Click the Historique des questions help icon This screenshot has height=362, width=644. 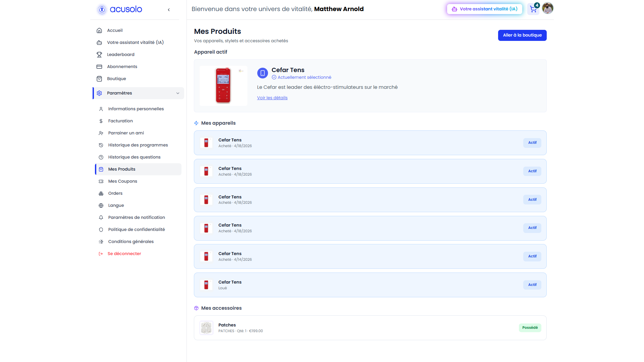(101, 157)
